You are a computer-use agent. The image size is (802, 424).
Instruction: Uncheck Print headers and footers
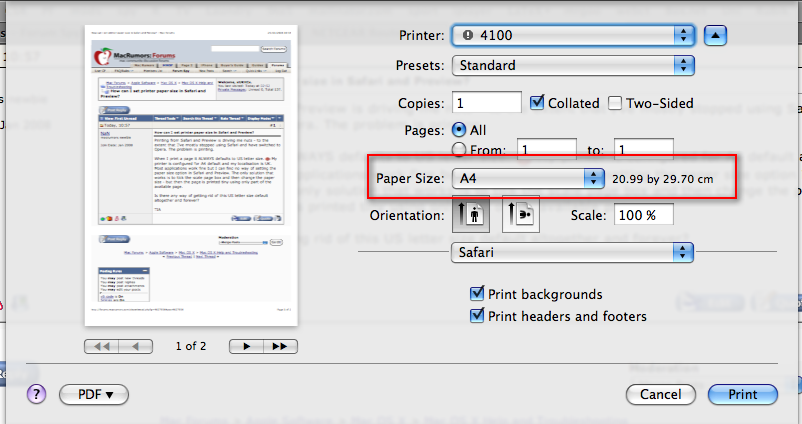point(477,316)
